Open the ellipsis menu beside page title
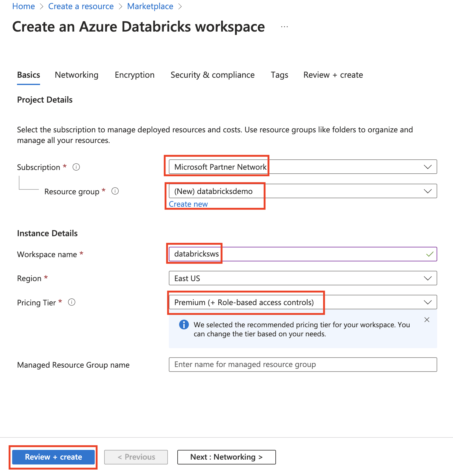Screen dimensions: 453x476 [284, 27]
